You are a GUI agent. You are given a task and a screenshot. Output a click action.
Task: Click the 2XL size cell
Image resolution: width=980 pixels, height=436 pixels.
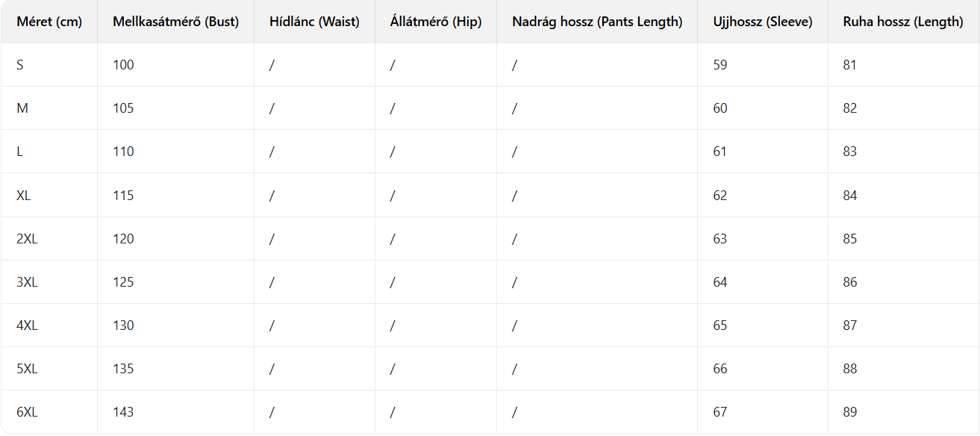pyautogui.click(x=26, y=239)
